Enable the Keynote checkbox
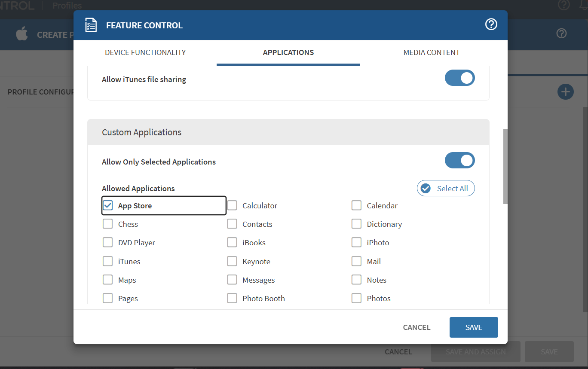588x369 pixels. coord(232,262)
